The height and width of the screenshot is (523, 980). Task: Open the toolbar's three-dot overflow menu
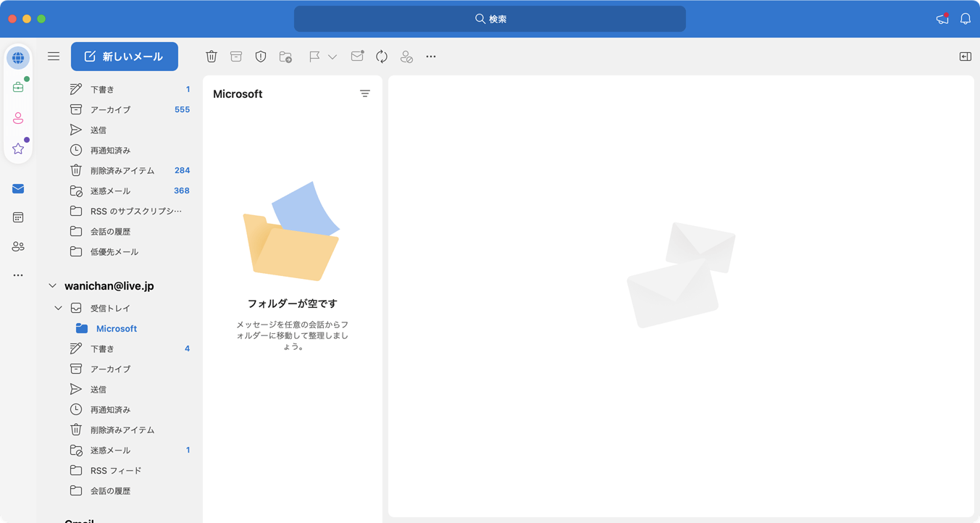click(431, 57)
